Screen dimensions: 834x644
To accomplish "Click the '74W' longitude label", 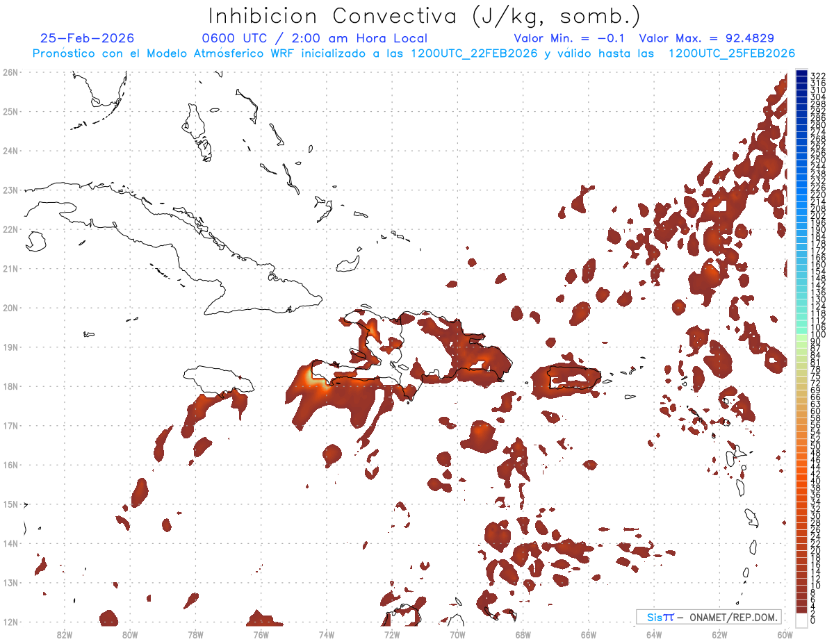I will pyautogui.click(x=327, y=635).
